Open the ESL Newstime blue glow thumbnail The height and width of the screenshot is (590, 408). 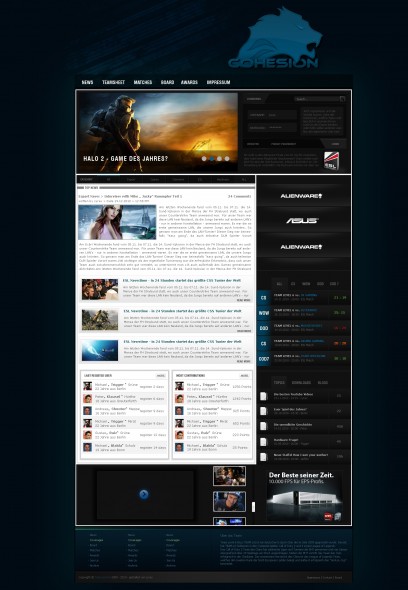pos(100,350)
